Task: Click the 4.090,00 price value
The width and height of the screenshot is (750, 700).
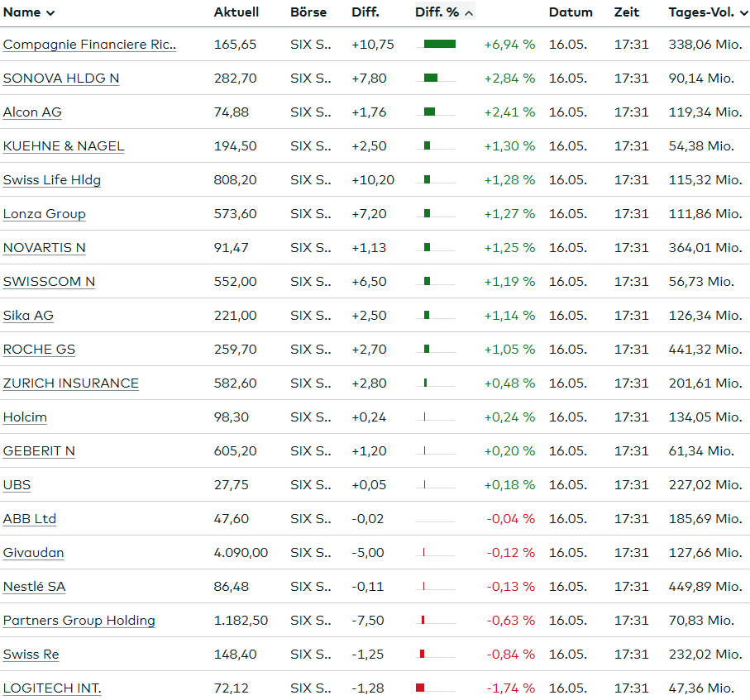Action: 241,553
